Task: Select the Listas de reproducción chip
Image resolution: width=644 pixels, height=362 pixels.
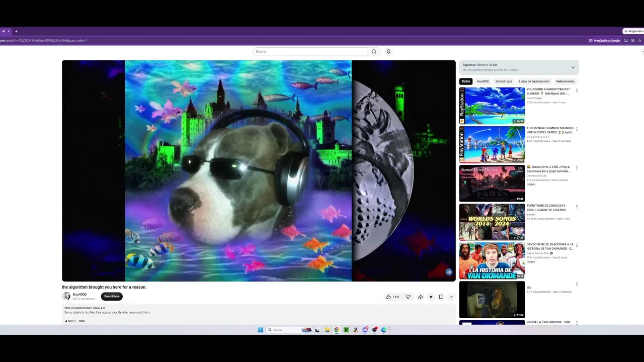Action: tap(534, 81)
